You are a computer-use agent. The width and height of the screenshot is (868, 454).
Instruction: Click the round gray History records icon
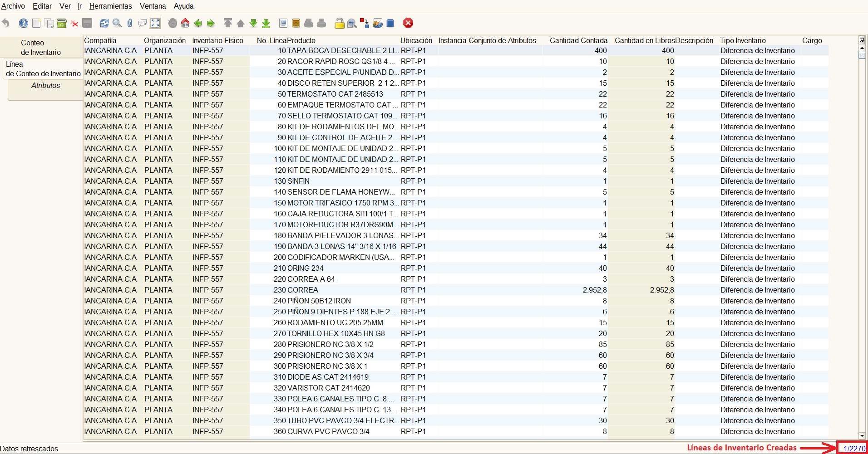point(173,23)
